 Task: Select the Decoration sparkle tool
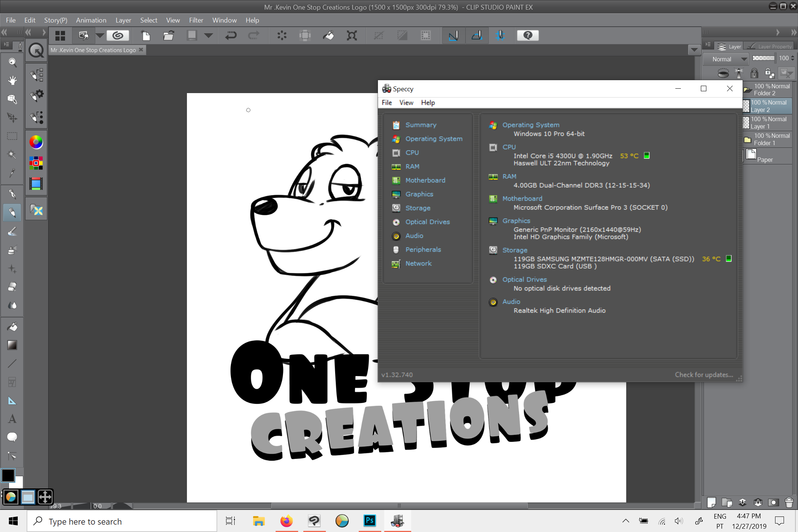(x=12, y=269)
